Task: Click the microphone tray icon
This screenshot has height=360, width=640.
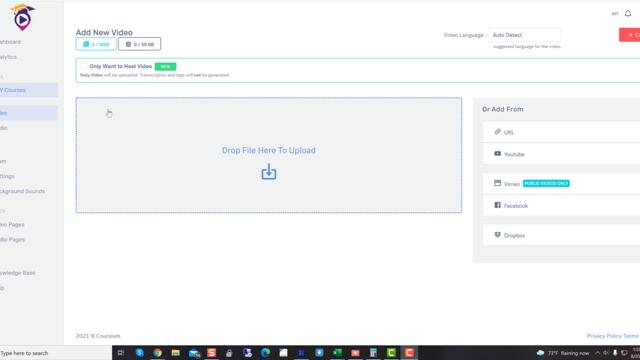Action: [x=615, y=353]
